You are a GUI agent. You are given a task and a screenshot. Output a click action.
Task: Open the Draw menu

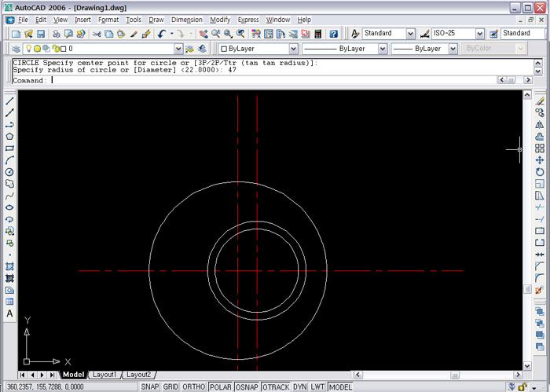click(156, 20)
